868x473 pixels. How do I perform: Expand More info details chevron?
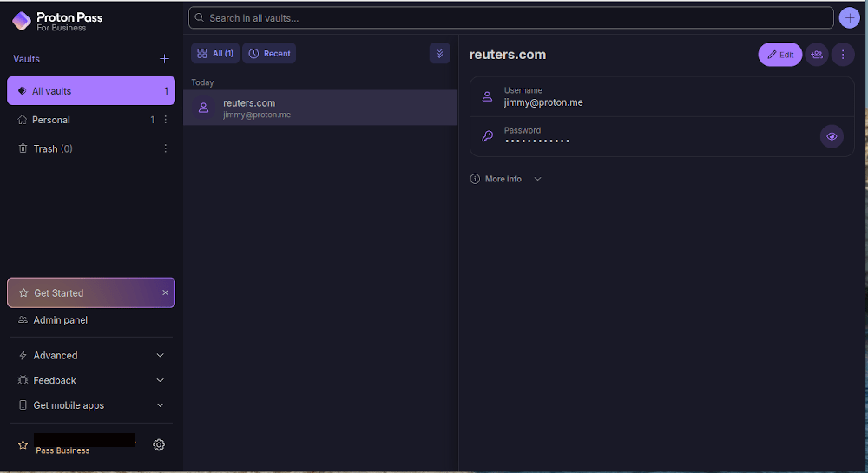[537, 179]
